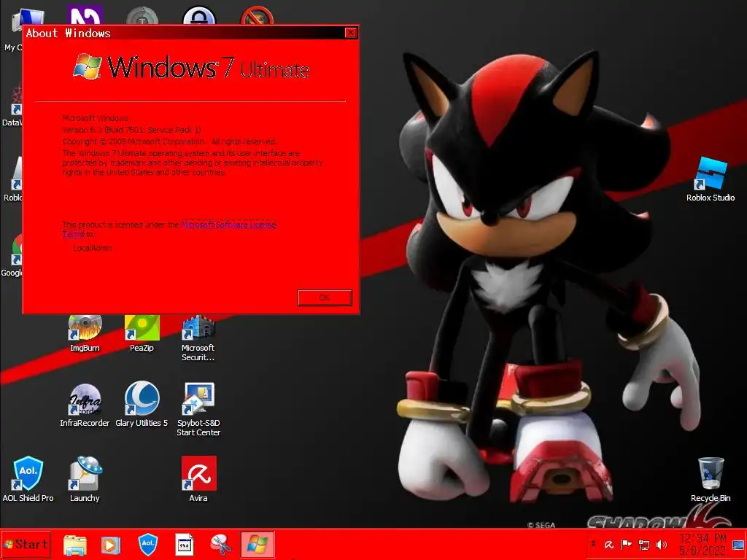Screen dimensions: 747x560
Task: Open the Microsoft Software License Terms link
Action: point(228,225)
